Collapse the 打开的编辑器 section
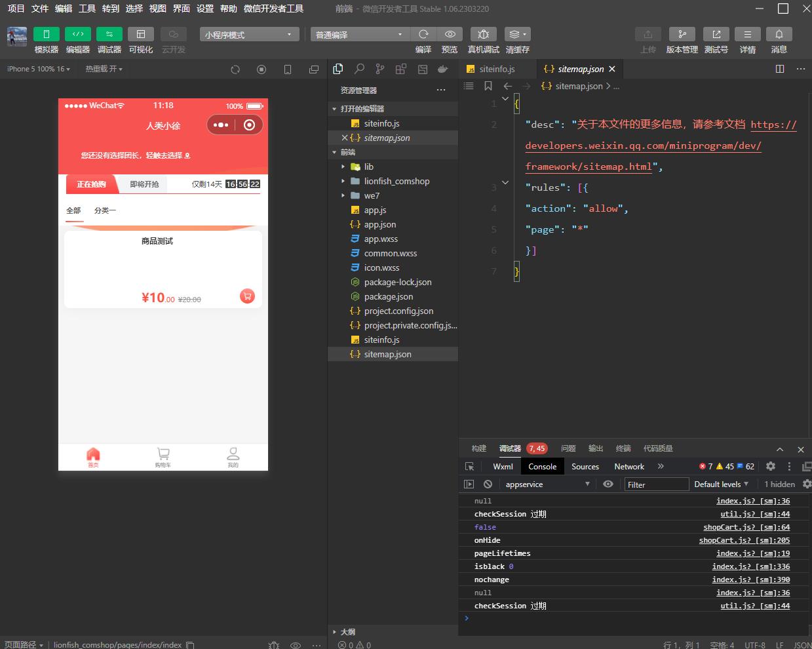 (393, 109)
